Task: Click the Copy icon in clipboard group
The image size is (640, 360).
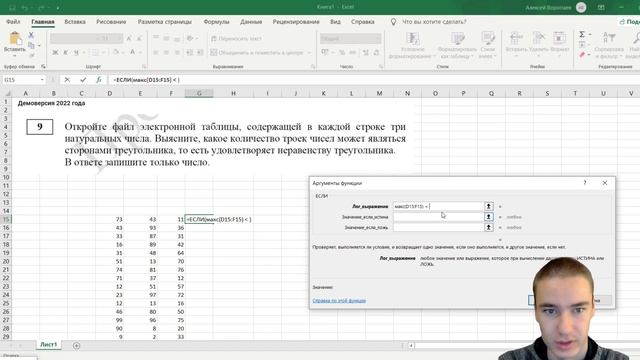Action: (31, 45)
